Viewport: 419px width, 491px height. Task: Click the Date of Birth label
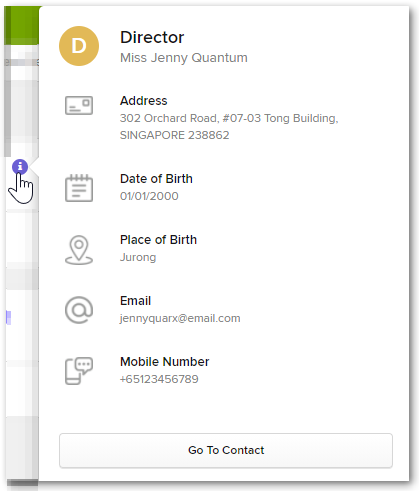(x=156, y=179)
